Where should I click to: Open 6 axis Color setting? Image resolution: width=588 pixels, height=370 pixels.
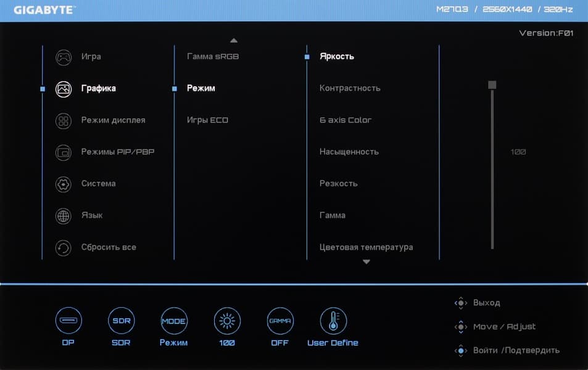tap(346, 120)
